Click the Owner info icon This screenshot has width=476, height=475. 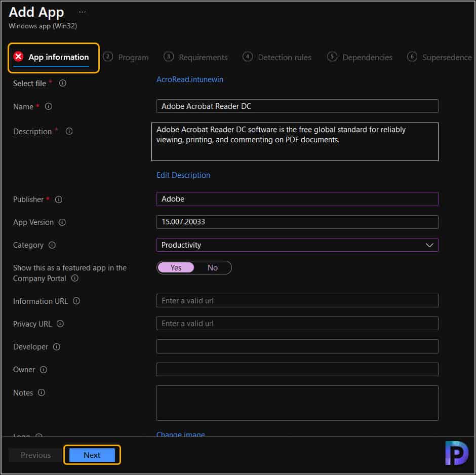pos(44,369)
